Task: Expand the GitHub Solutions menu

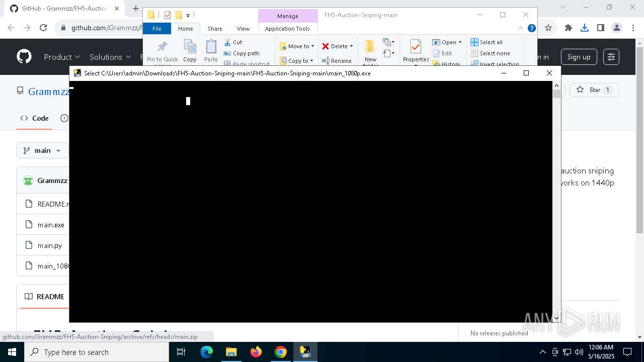Action: point(110,57)
